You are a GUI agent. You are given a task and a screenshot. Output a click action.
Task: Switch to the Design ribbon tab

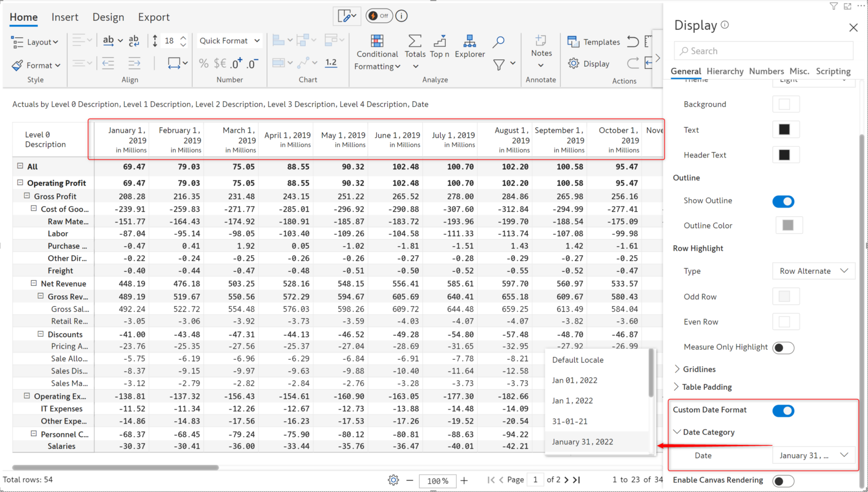[x=108, y=17]
